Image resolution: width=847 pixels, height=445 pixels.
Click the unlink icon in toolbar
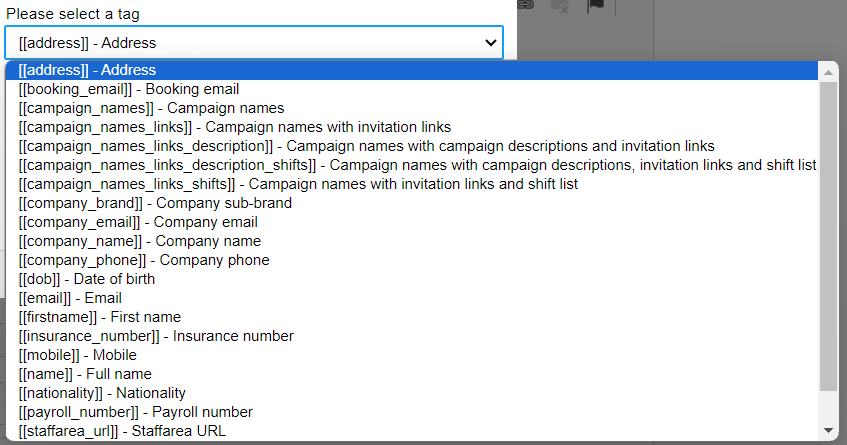pyautogui.click(x=560, y=6)
